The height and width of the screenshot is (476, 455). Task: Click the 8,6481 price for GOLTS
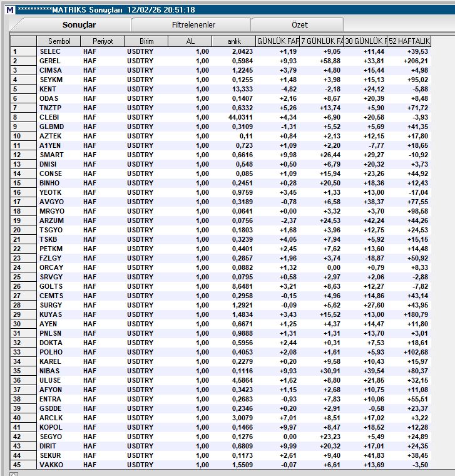242,287
